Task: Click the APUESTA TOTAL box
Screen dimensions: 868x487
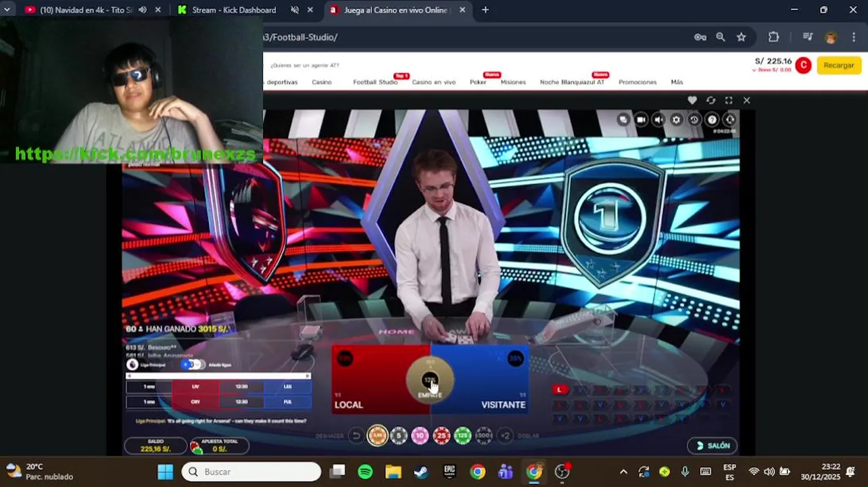Action: pos(219,446)
